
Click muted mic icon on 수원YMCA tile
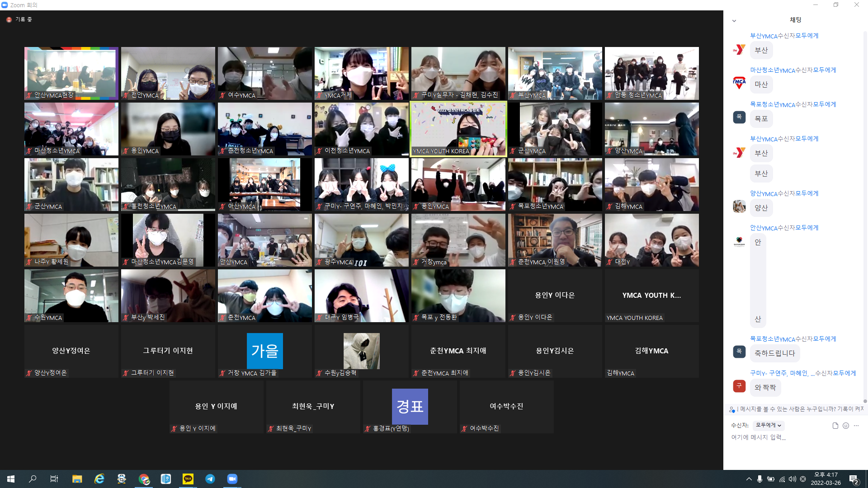tap(29, 318)
